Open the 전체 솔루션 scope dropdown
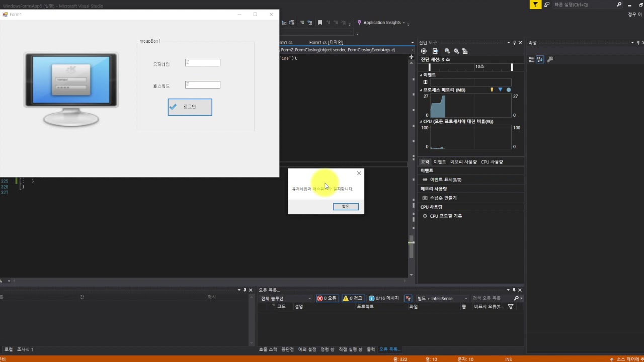The image size is (644, 362). tap(286, 299)
